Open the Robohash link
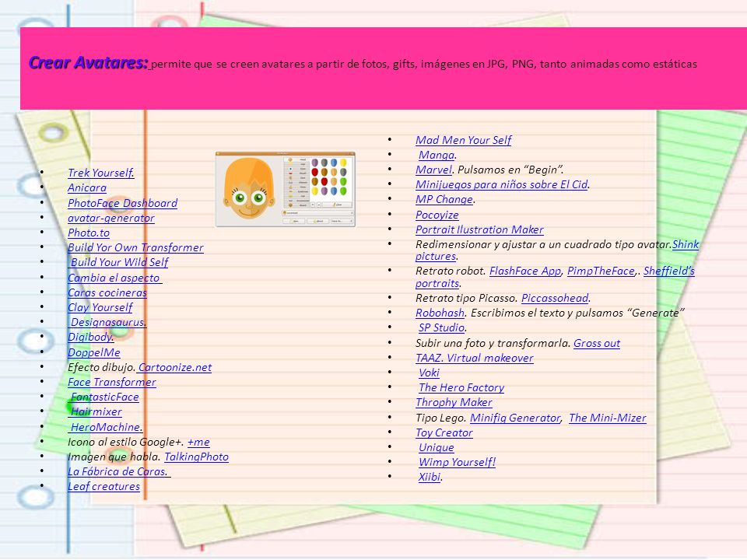 440,313
